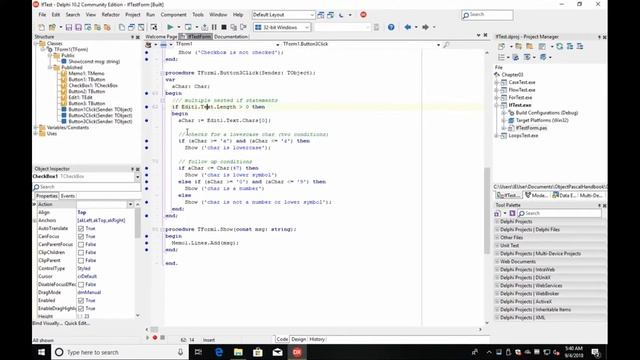Click the Save toolbar icon
640x360 pixels.
(69, 27)
